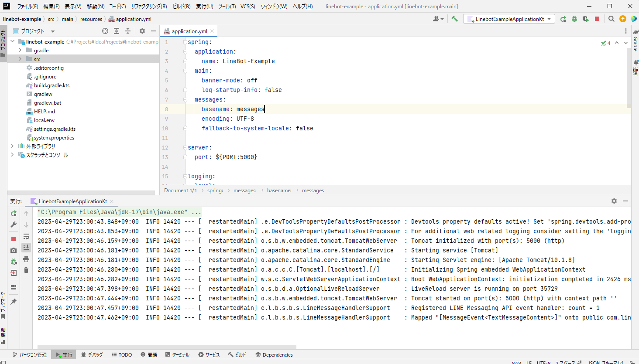Close the LinebotExampleApplicationKt run tab
Viewport: 639px width, 364px height.
click(x=112, y=201)
